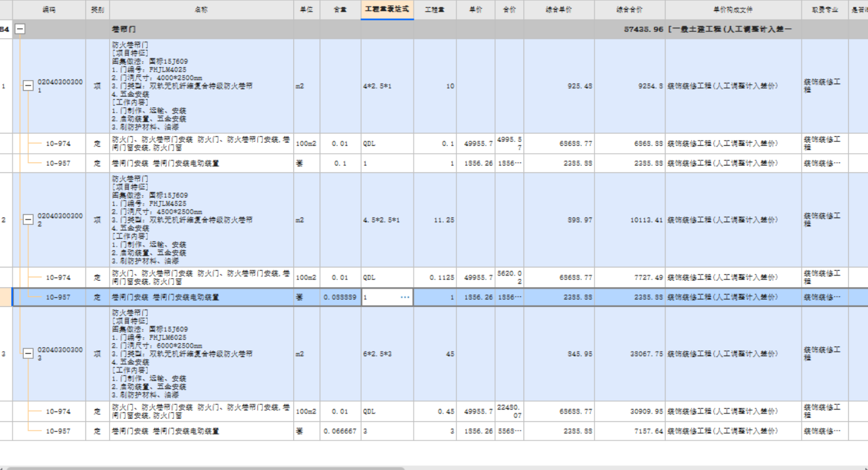Screen dimensions: 868x470
Task: Select total price cell 7157.64
Action: pos(630,431)
